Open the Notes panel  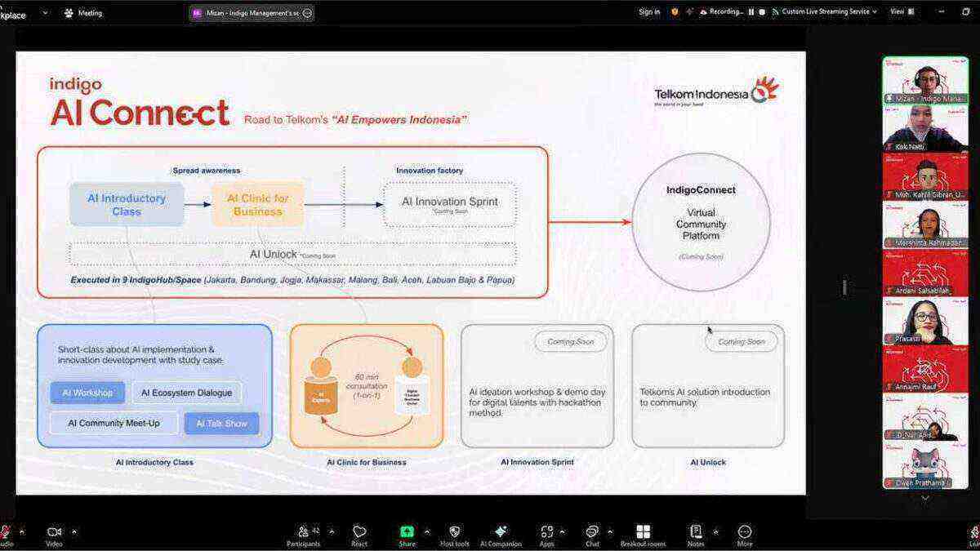pyautogui.click(x=696, y=535)
